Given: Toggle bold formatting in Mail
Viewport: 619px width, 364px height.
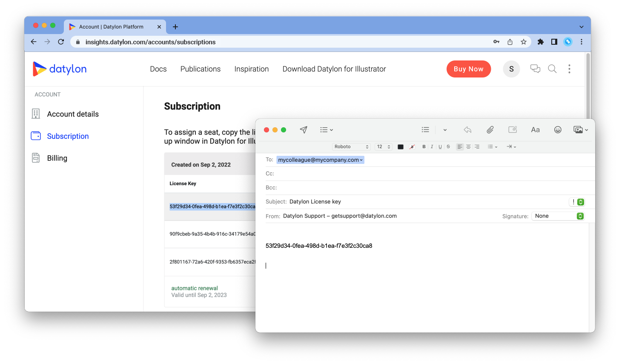Looking at the screenshot, I should 424,146.
